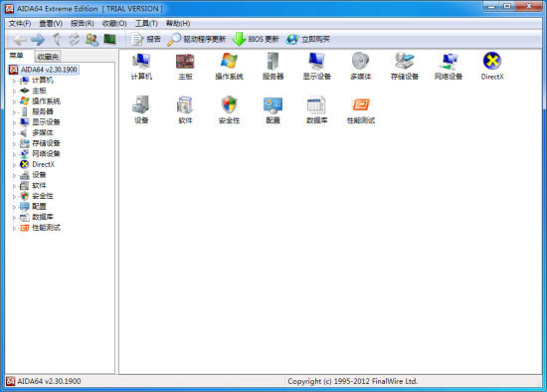The width and height of the screenshot is (547, 392).
Task: Open the 多媒体 speaker icon in main pane
Action: [361, 62]
